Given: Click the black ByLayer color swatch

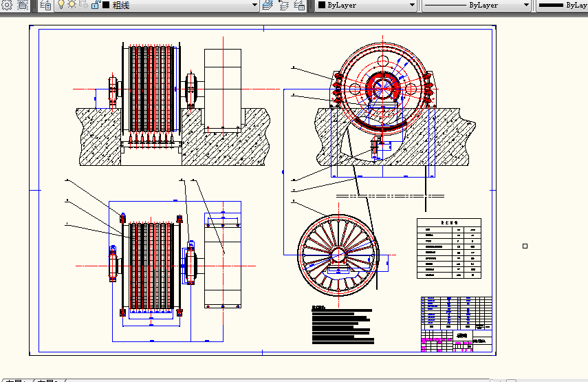Looking at the screenshot, I should [322, 5].
